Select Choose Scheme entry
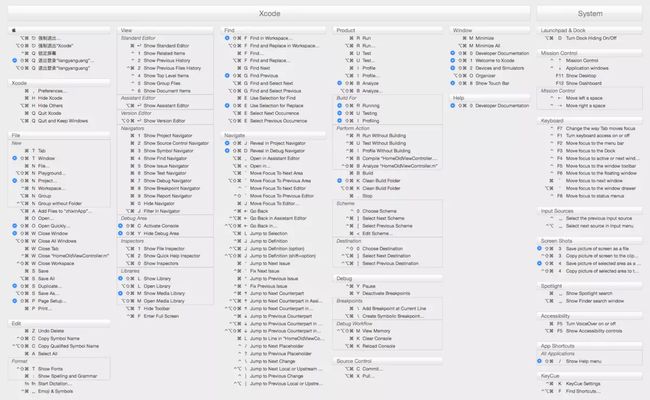 point(379,211)
